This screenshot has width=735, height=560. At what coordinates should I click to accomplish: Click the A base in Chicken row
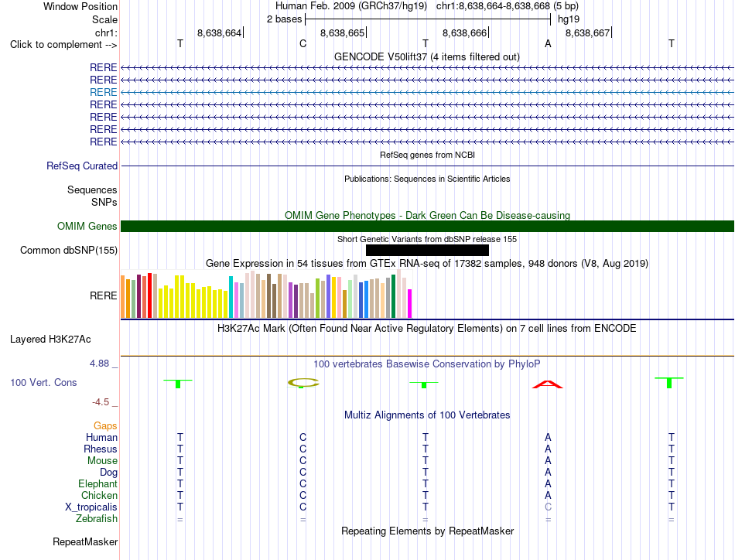tap(548, 495)
